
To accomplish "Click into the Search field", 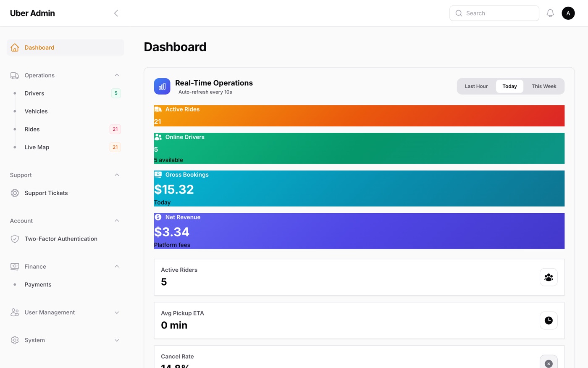I will click(494, 13).
